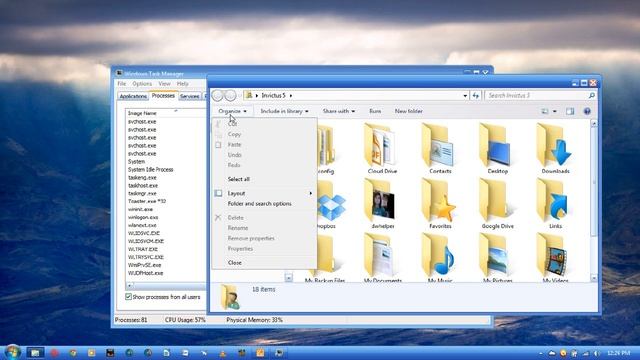
Task: Open Explorer help button
Action: [587, 111]
